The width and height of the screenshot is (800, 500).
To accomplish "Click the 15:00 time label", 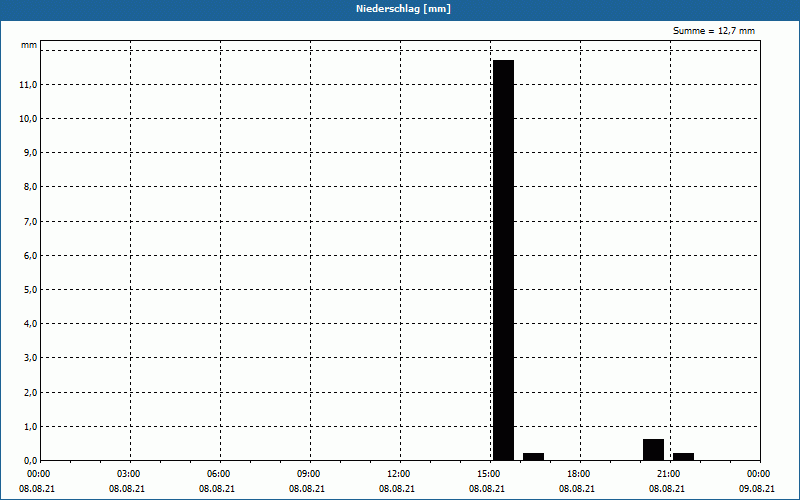I will coord(488,474).
